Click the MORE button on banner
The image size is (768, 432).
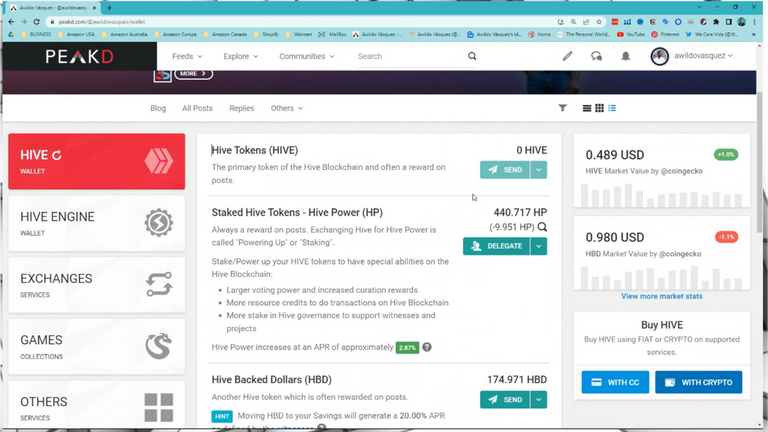pos(193,73)
